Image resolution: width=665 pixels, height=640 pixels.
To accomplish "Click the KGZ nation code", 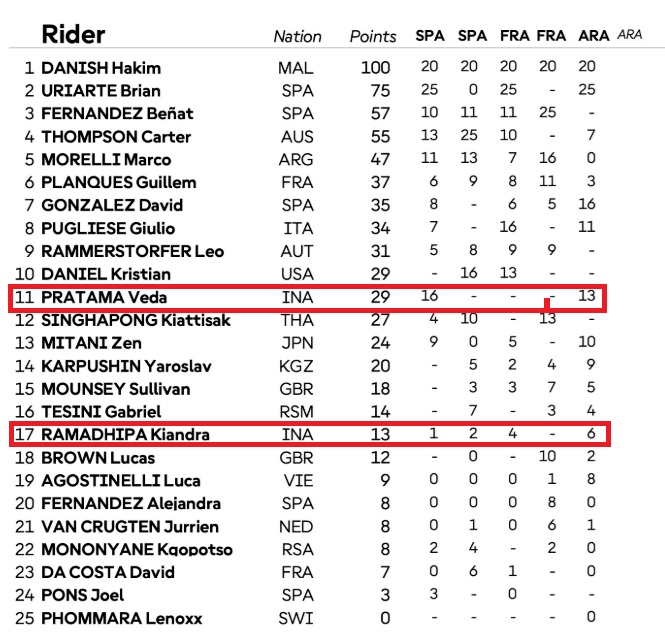I will 296,366.
